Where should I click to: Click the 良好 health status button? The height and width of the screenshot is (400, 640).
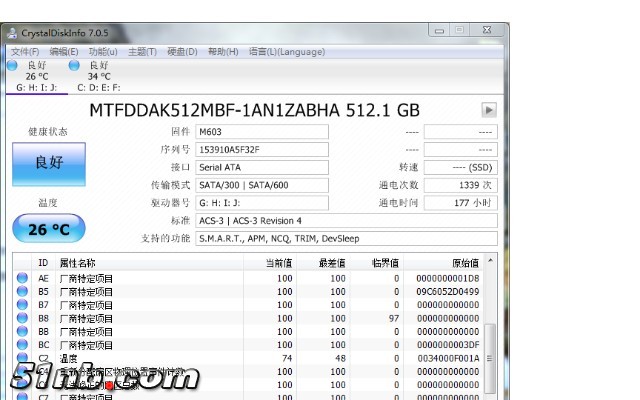49,164
